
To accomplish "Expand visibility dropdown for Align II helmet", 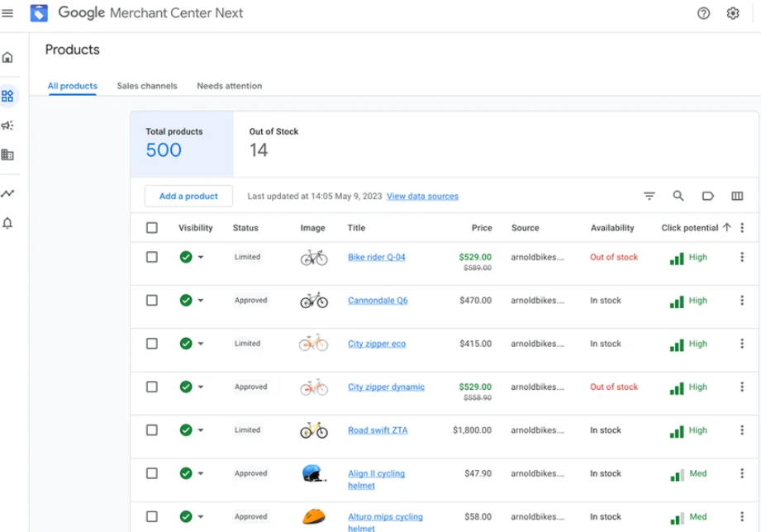I will coord(201,473).
